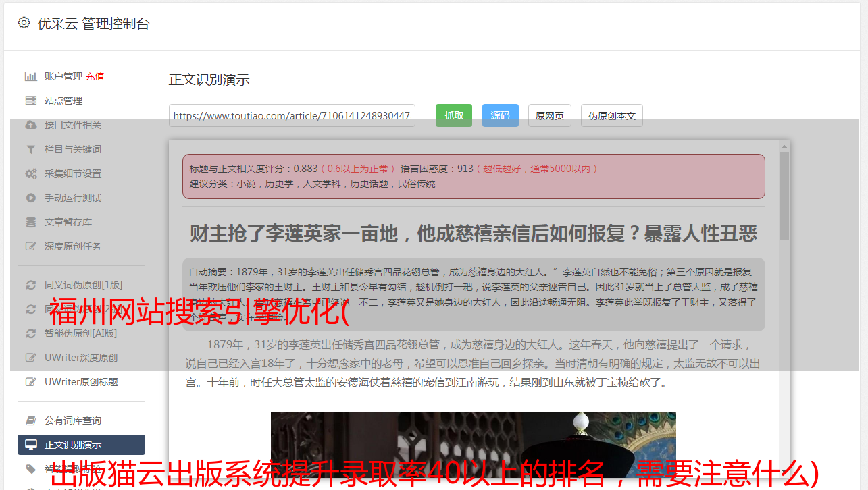Select 采集细节设置 in sidebar
The image size is (868, 490).
point(73,173)
